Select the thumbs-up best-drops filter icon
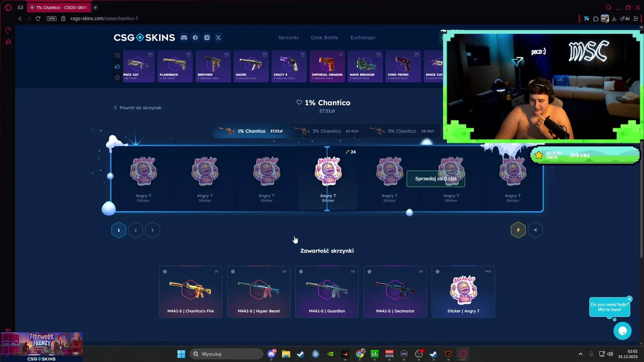 pos(117,66)
